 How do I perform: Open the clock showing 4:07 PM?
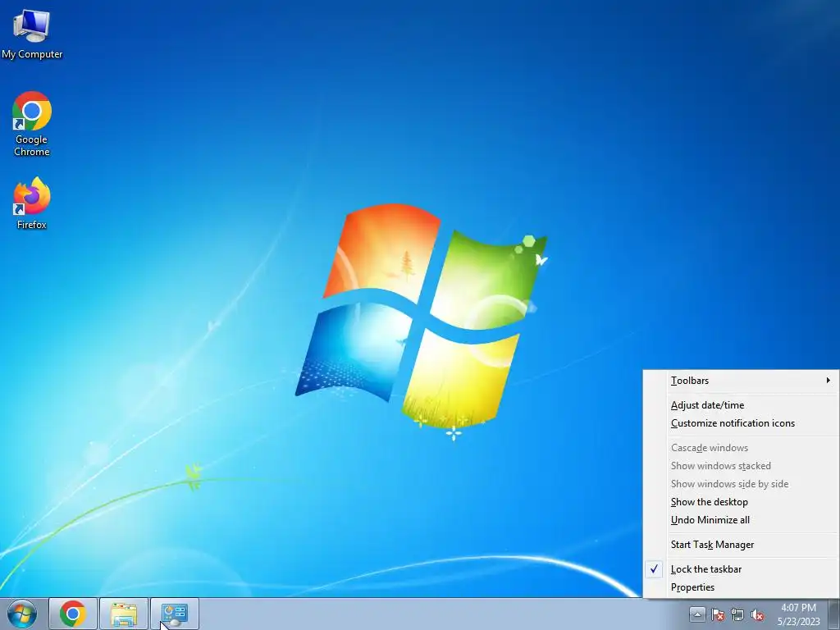(x=798, y=614)
